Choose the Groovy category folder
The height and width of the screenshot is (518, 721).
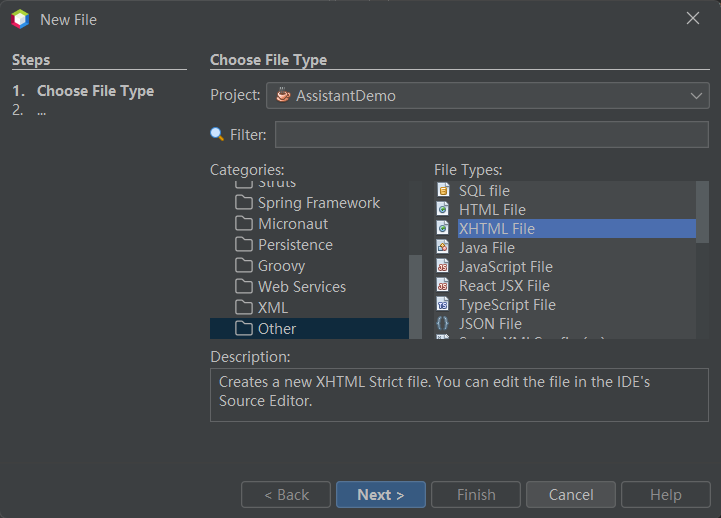[x=281, y=265]
